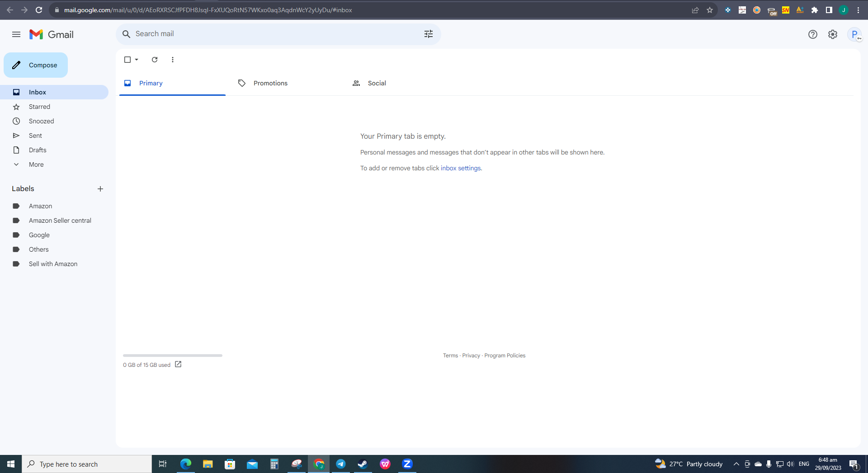Expand the select dropdown arrow

pos(137,60)
